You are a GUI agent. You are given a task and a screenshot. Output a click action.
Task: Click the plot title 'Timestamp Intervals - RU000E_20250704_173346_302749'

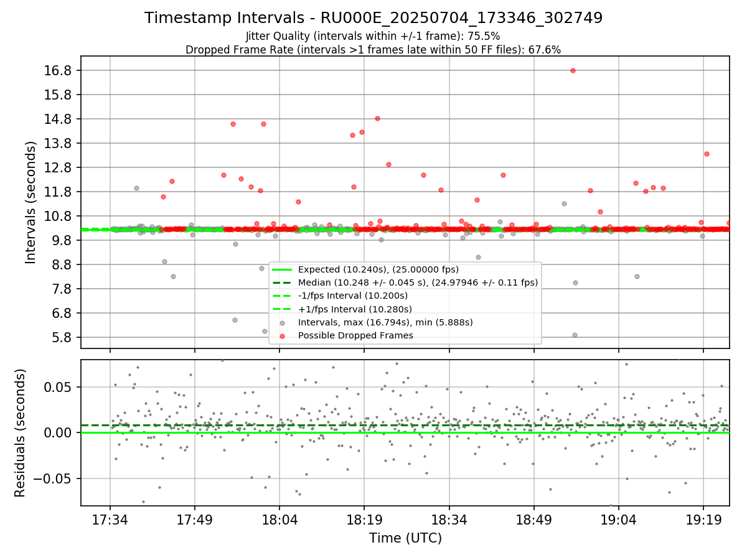374,18
